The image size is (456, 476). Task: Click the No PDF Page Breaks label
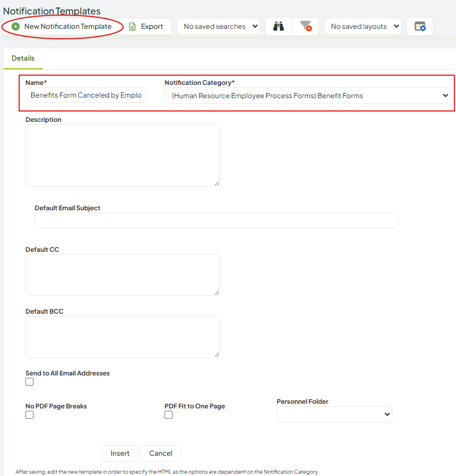pyautogui.click(x=56, y=406)
